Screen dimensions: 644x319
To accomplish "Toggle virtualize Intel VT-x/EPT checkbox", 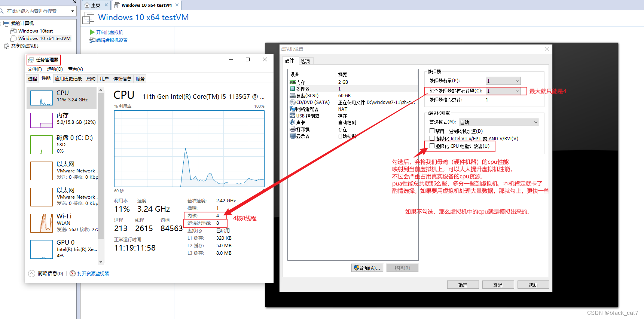I will tap(432, 138).
